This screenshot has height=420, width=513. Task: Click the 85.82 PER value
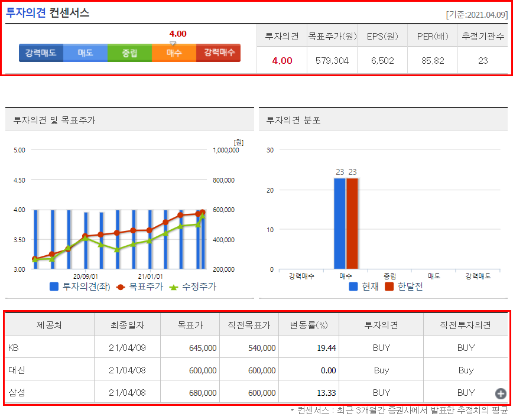point(433,60)
